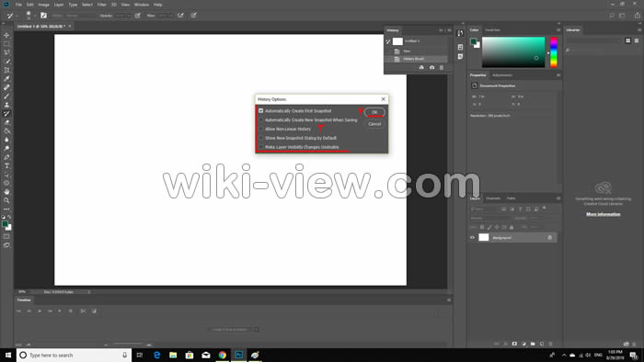Open the Create Video Timeline dropdown arrow
The width and height of the screenshot is (644, 362).
[x=256, y=329]
